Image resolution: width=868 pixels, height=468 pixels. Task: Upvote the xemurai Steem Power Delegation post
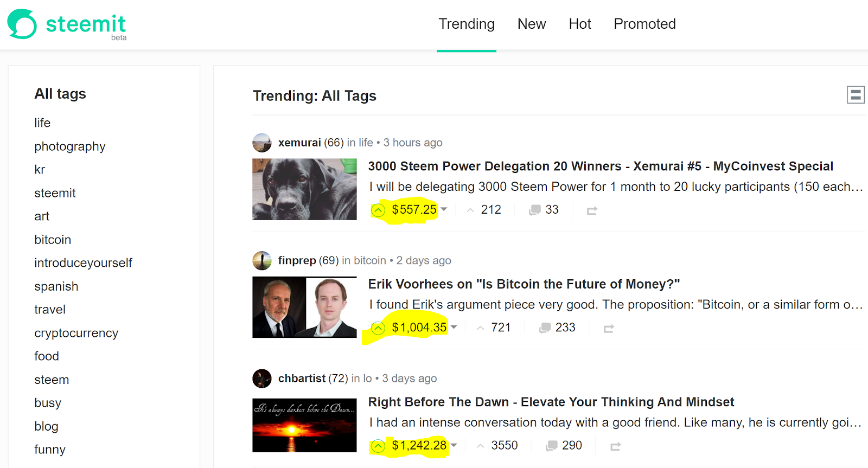pos(378,210)
